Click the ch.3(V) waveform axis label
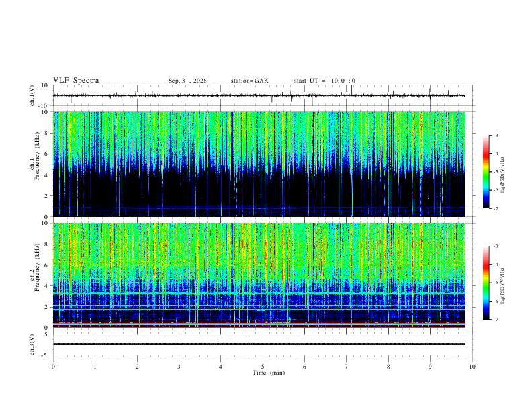 pos(32,345)
